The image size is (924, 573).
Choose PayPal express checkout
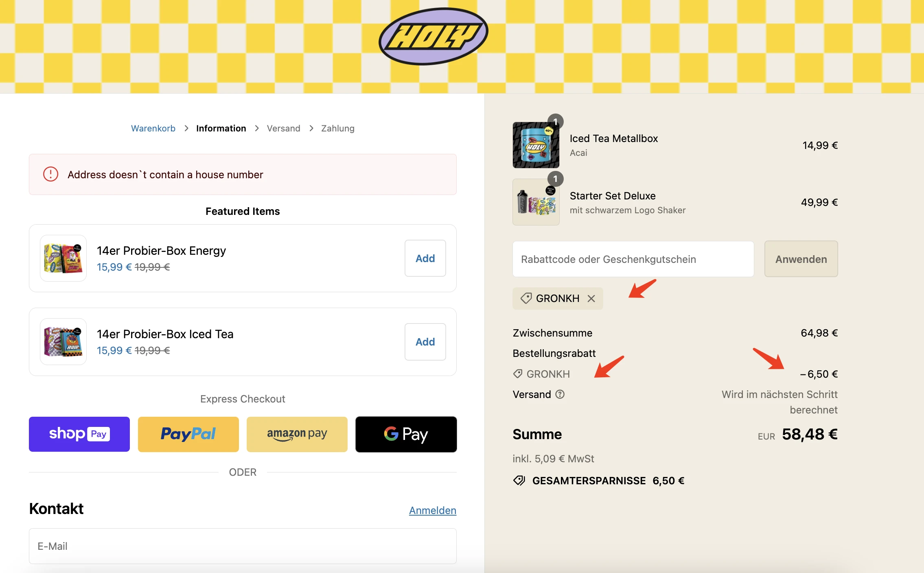(188, 434)
